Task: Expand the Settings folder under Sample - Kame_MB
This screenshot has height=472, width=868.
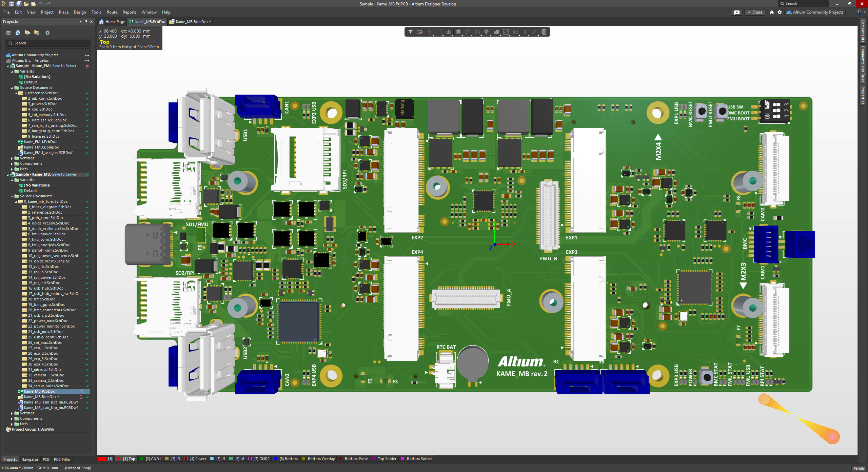Action: (12, 413)
